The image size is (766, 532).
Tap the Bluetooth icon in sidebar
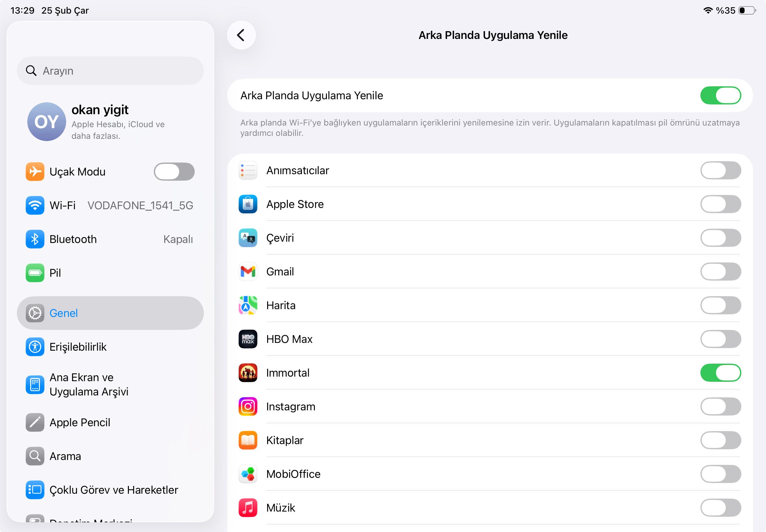point(35,239)
